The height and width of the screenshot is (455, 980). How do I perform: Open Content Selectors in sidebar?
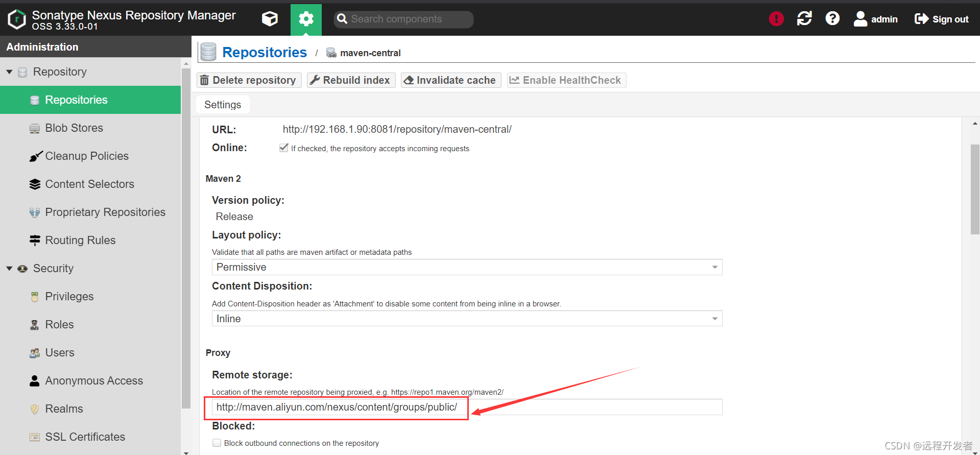point(89,184)
